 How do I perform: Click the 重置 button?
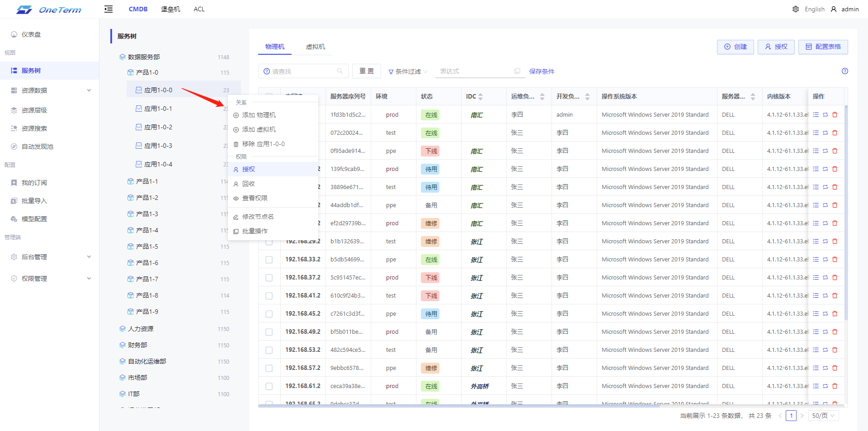pos(367,71)
